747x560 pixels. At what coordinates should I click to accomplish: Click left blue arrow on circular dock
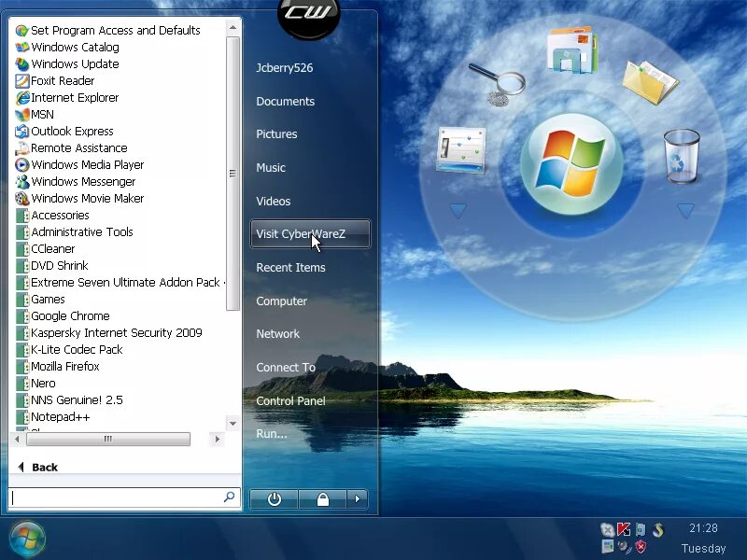458,211
